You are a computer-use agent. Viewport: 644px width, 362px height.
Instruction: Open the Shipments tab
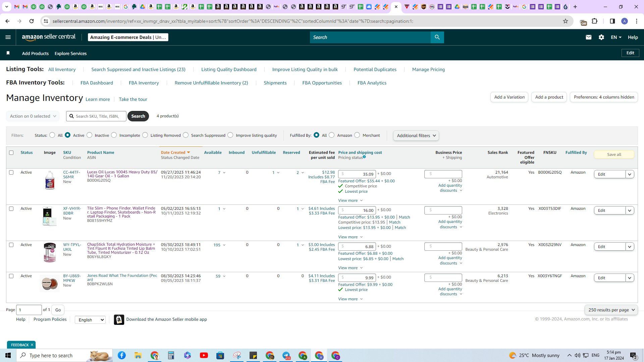pyautogui.click(x=275, y=83)
